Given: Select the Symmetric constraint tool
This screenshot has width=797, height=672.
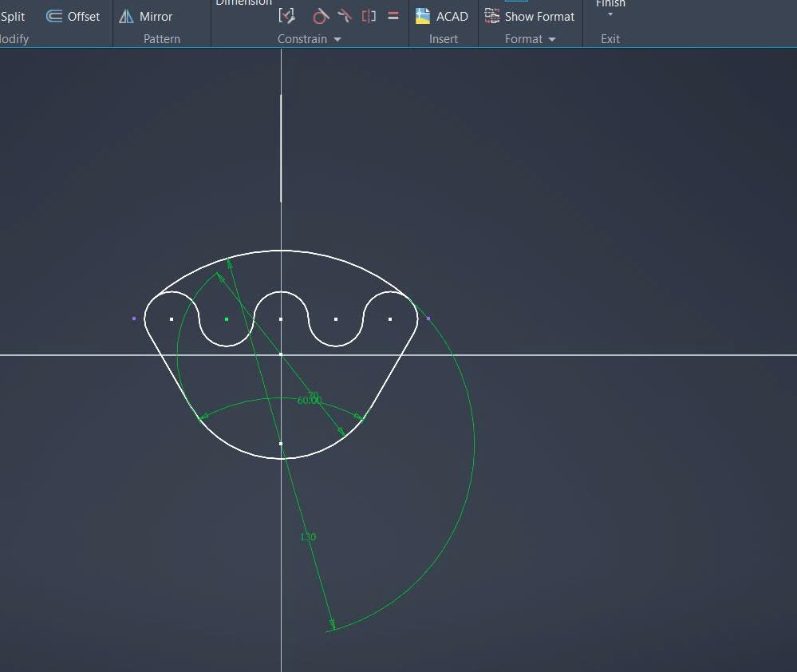Looking at the screenshot, I should [x=369, y=16].
